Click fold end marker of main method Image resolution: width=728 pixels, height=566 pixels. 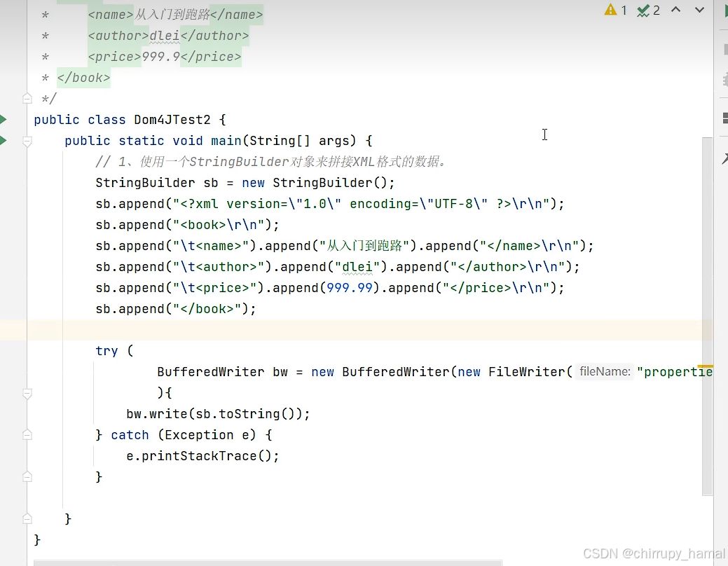click(27, 518)
